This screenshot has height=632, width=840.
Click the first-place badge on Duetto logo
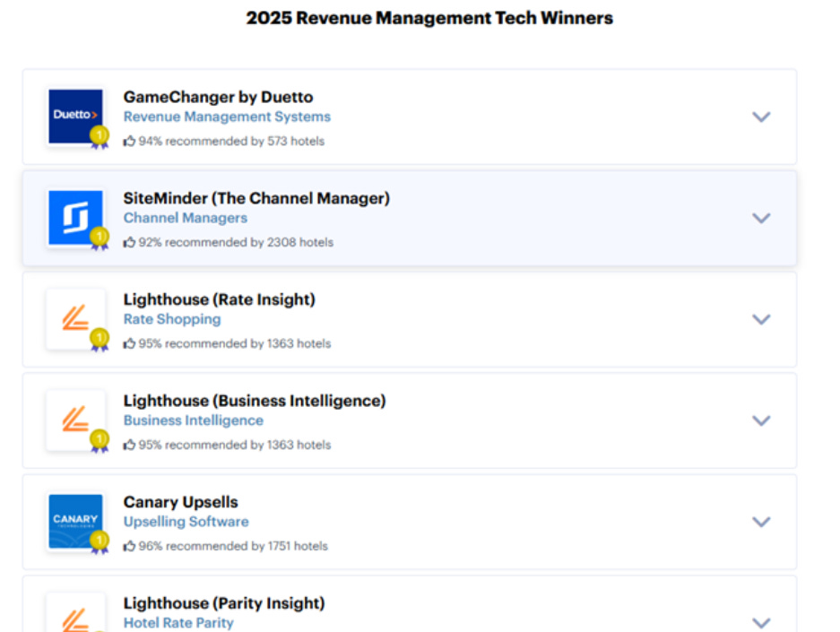100,138
